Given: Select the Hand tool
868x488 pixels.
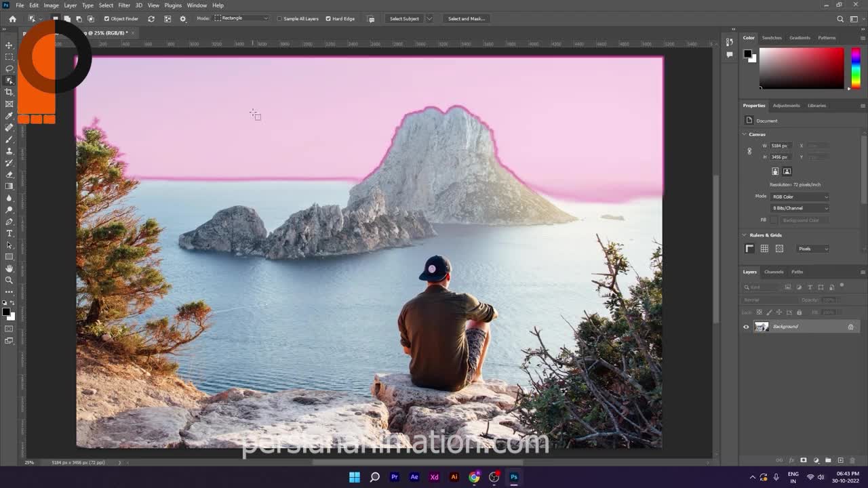Looking at the screenshot, I should pos(9,268).
